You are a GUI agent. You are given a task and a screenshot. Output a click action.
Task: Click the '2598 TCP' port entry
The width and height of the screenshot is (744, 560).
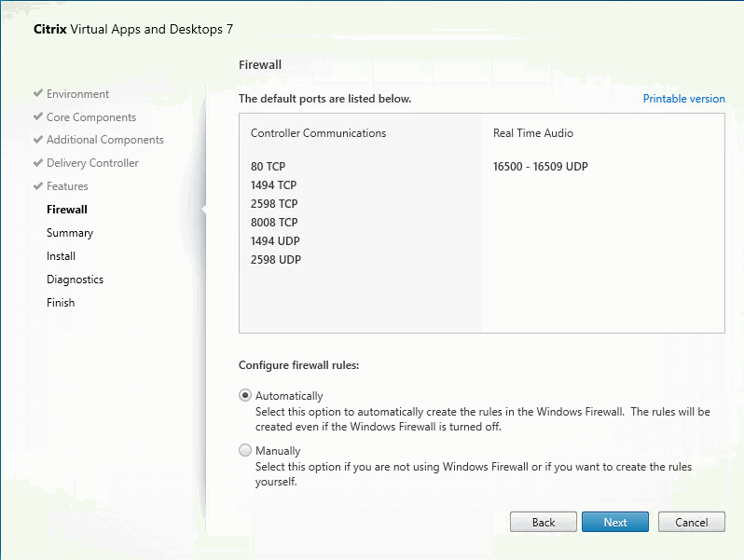pos(274,204)
